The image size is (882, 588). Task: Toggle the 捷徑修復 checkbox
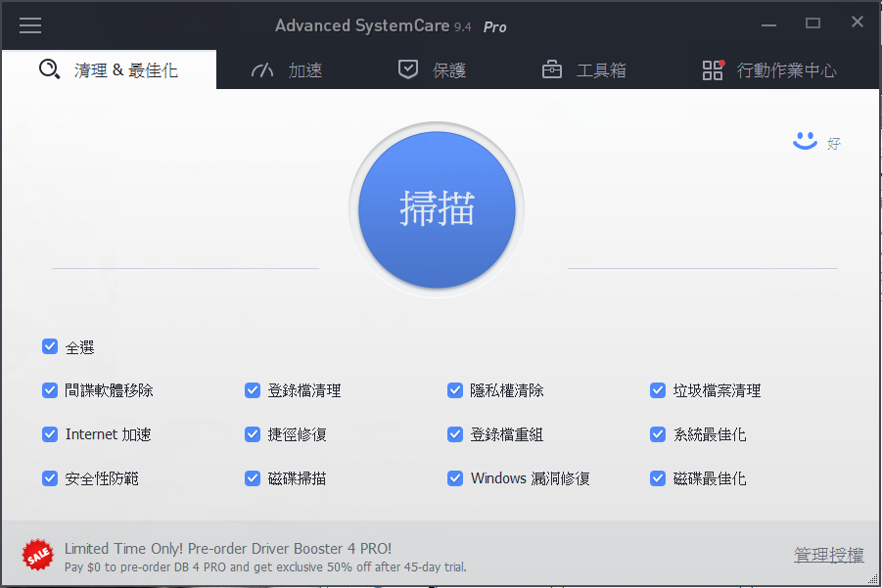(253, 434)
